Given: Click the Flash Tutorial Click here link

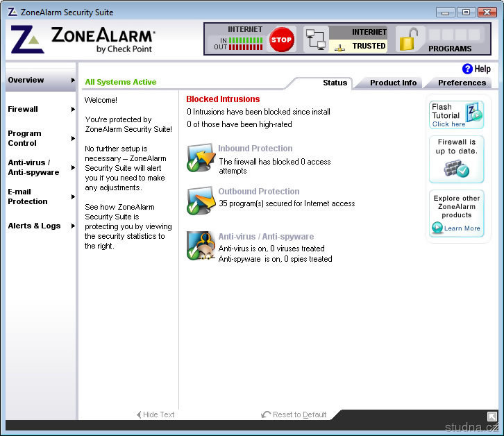Looking at the screenshot, I should [448, 124].
